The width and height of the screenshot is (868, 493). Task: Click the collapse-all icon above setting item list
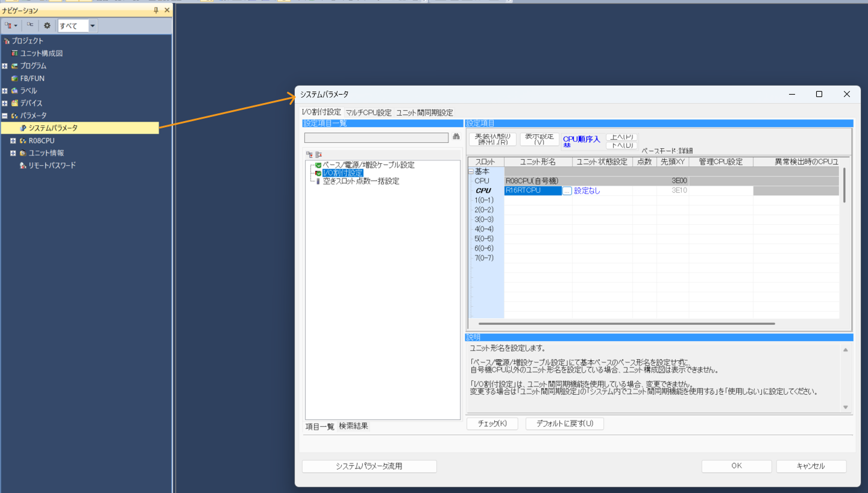tap(318, 154)
